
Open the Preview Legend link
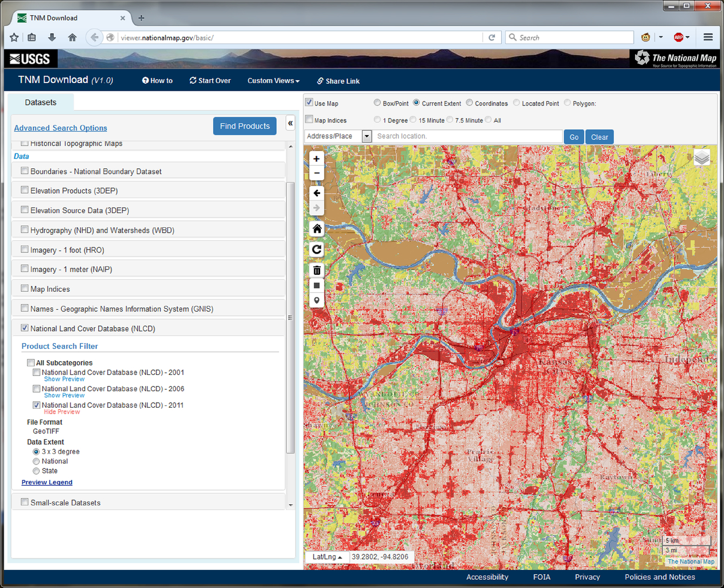(x=47, y=482)
